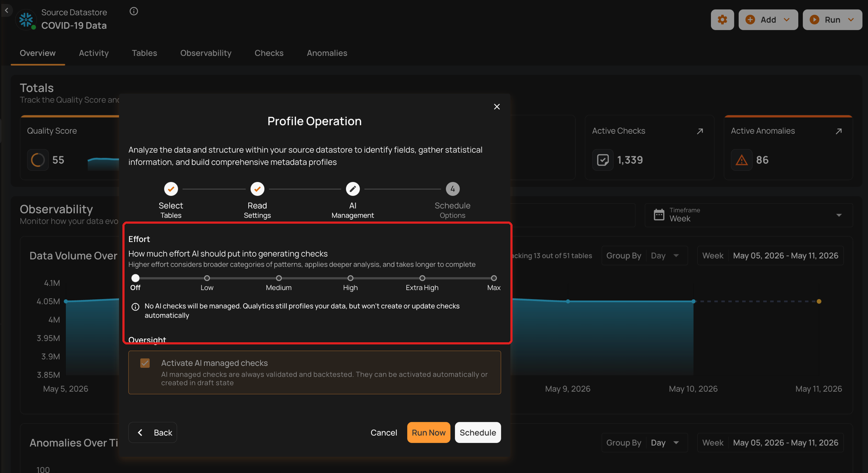Viewport: 868px width, 473px height.
Task: Switch to the Anomalies tab
Action: point(327,53)
